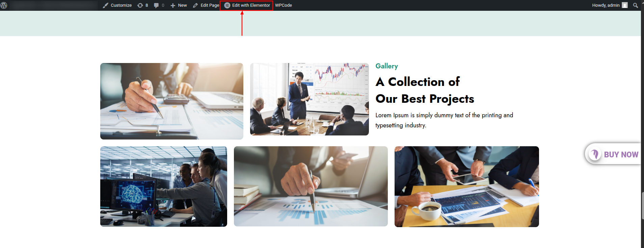
Task: Select Edit with Elementor in admin bar
Action: pyautogui.click(x=247, y=5)
